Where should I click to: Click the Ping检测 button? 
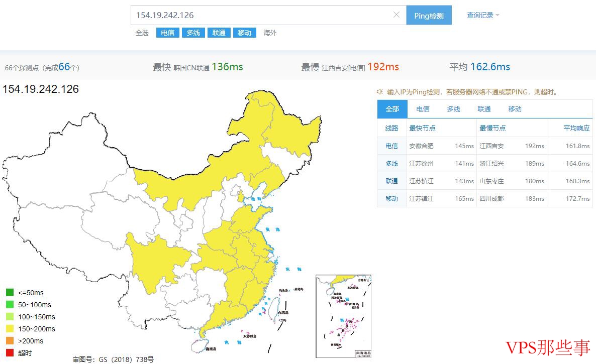(x=429, y=15)
